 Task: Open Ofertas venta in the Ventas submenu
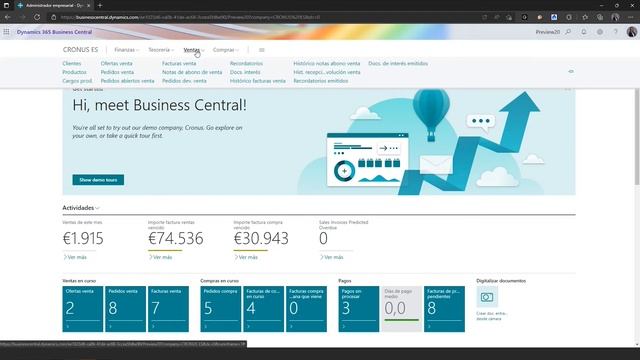[116, 63]
